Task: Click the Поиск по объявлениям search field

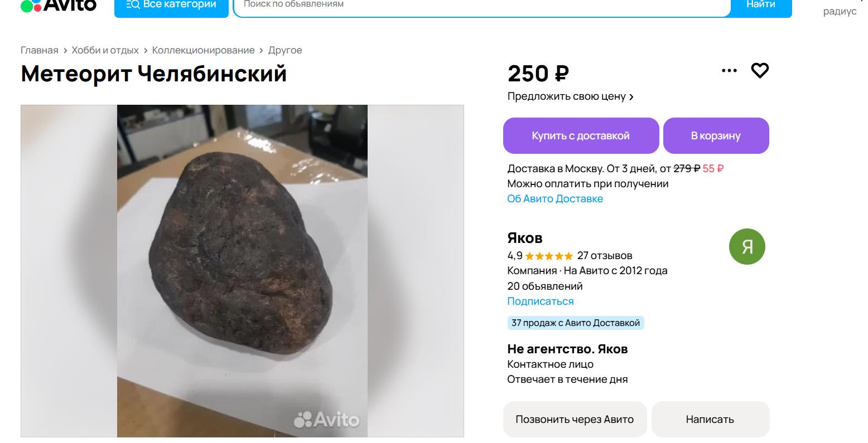Action: [481, 7]
